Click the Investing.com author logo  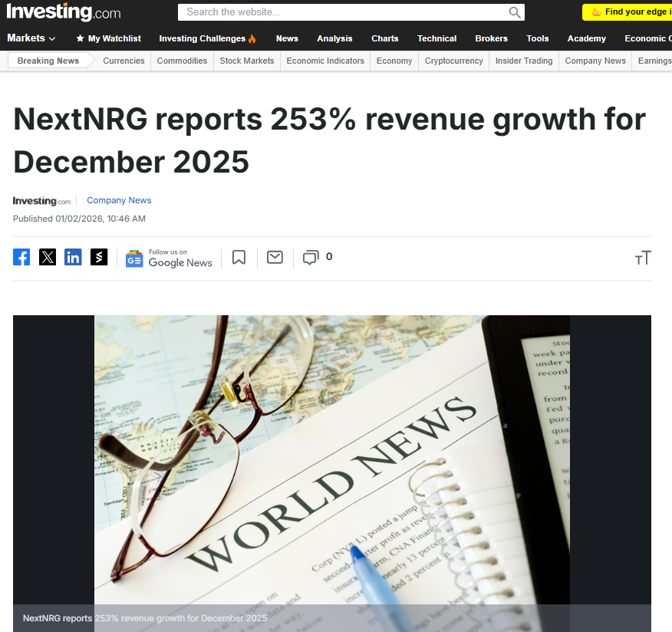click(41, 200)
